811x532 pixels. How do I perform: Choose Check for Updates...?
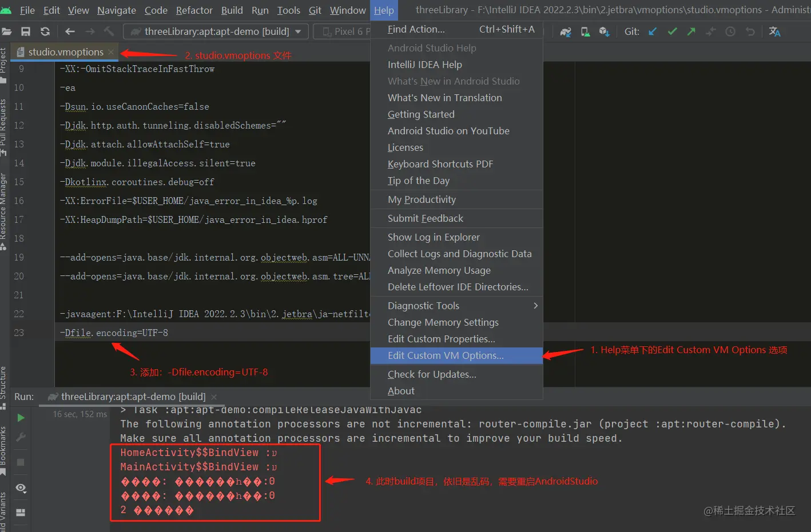pyautogui.click(x=456, y=374)
